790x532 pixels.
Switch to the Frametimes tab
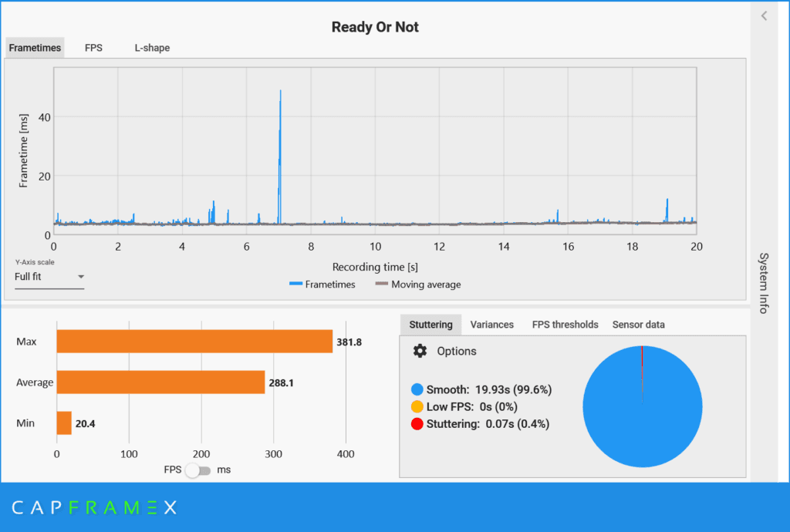click(35, 48)
